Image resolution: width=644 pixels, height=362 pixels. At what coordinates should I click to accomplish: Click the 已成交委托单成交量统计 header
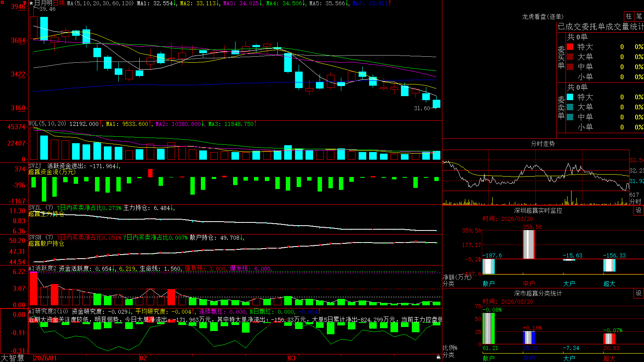(601, 27)
